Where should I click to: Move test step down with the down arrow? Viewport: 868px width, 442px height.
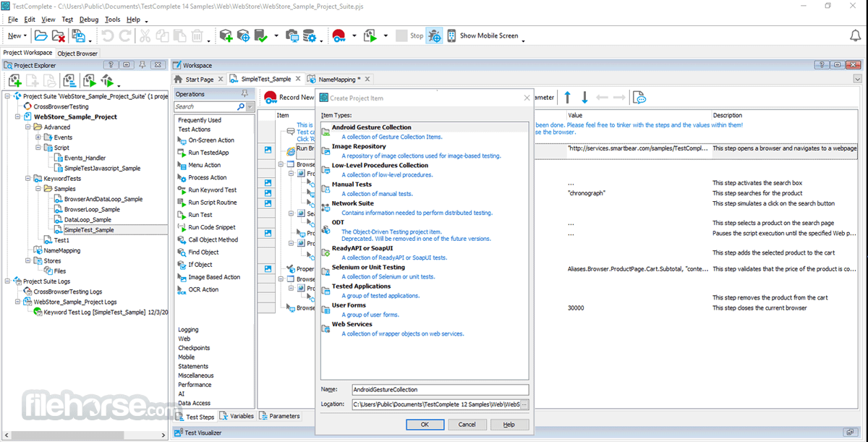[584, 97]
